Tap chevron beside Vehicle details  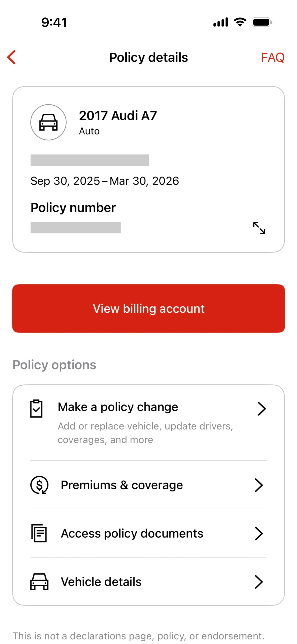coord(259,582)
